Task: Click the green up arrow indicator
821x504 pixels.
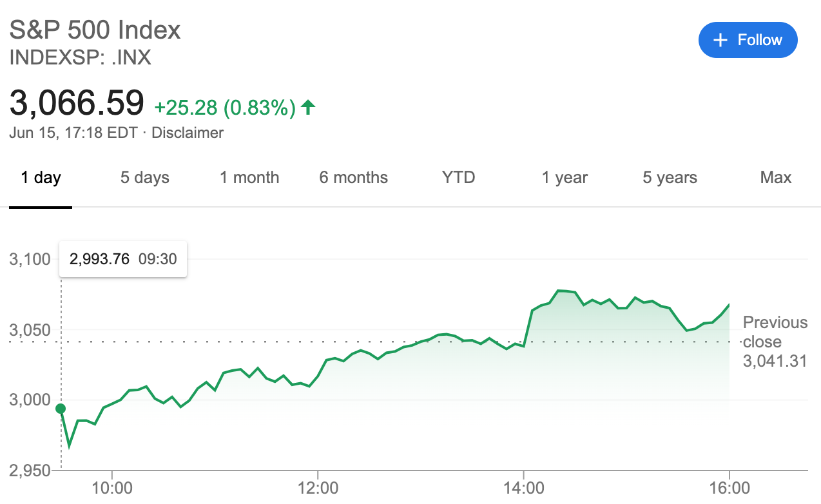Action: [x=308, y=108]
